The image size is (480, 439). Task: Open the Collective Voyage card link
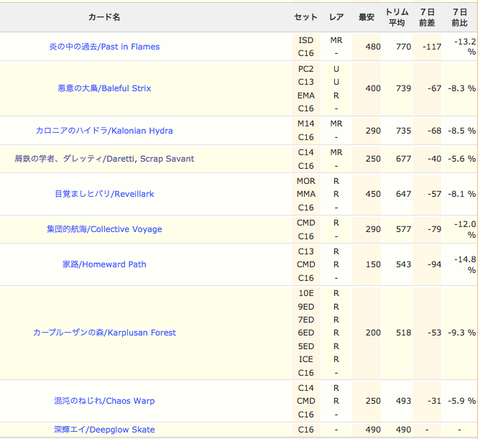(104, 229)
